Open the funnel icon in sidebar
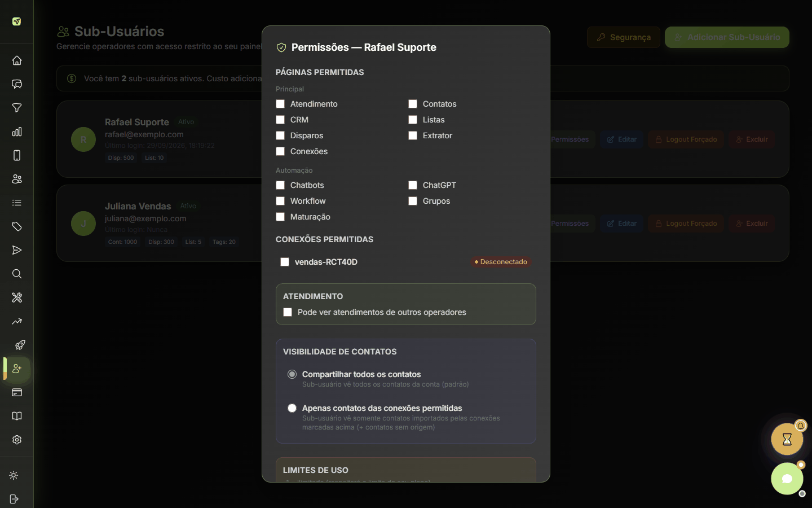 (x=17, y=108)
